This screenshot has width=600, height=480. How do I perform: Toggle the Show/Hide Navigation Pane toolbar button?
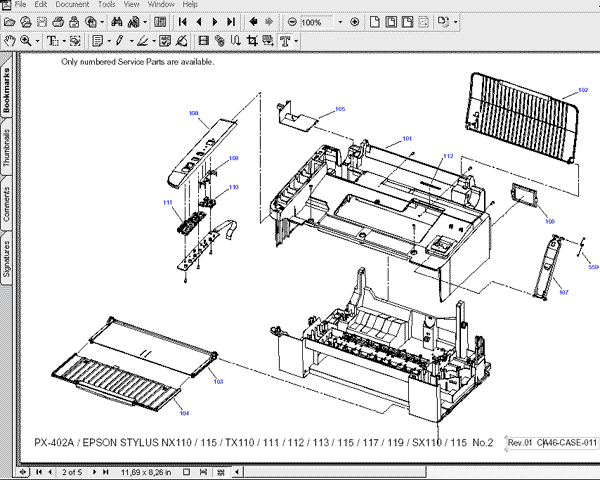[x=160, y=22]
